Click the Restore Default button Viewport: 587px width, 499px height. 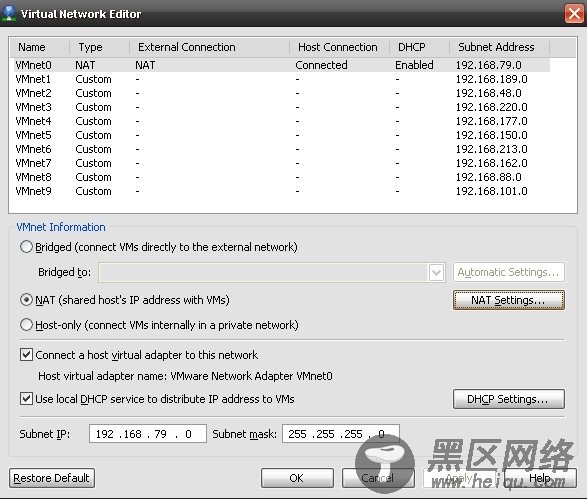coord(52,478)
